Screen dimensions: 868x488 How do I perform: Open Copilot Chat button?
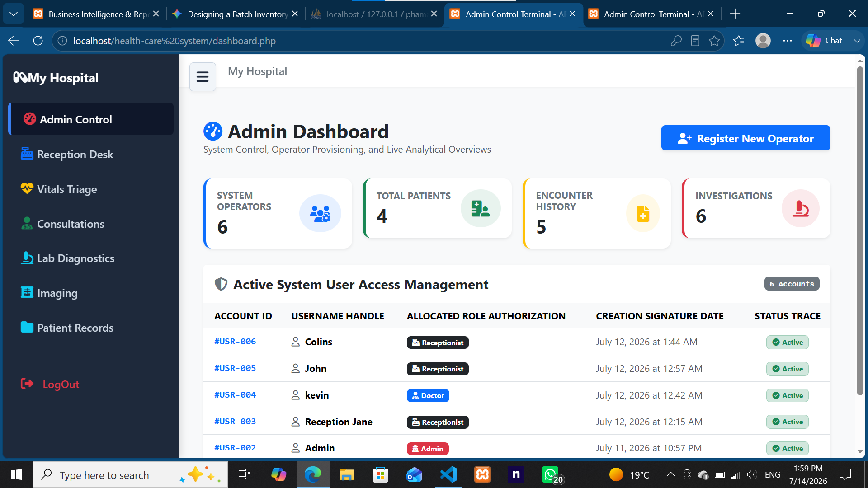[x=824, y=41]
